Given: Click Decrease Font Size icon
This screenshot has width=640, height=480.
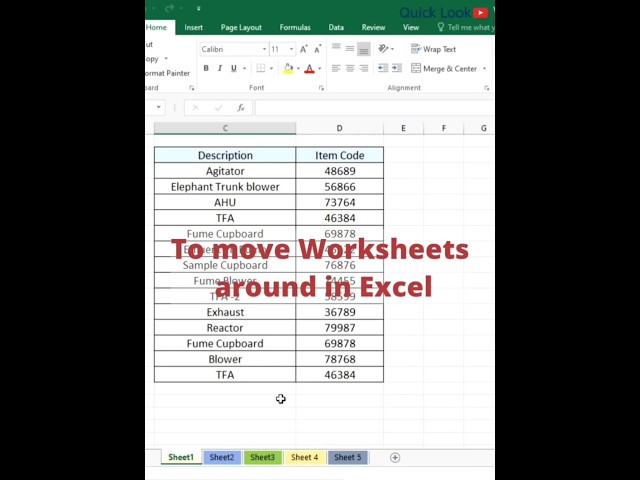Looking at the screenshot, I should coord(318,49).
